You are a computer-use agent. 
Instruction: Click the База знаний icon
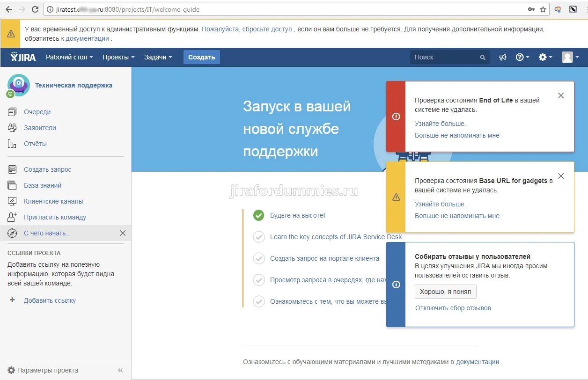[x=12, y=185]
